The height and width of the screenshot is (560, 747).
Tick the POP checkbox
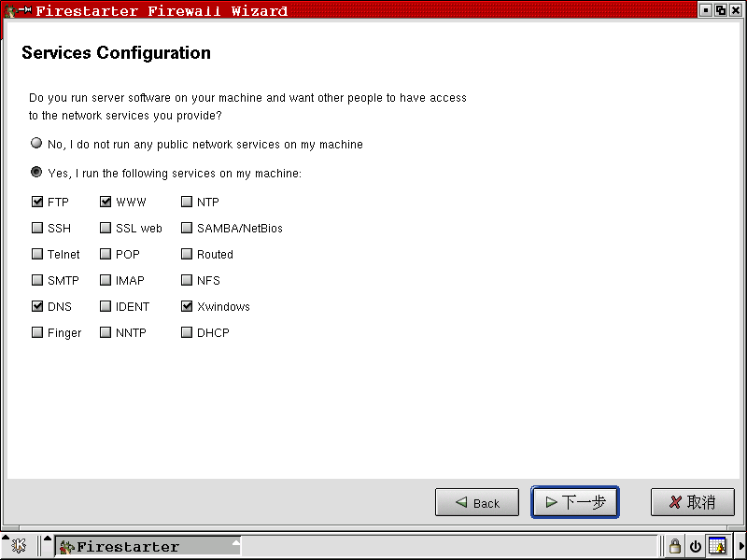click(106, 254)
